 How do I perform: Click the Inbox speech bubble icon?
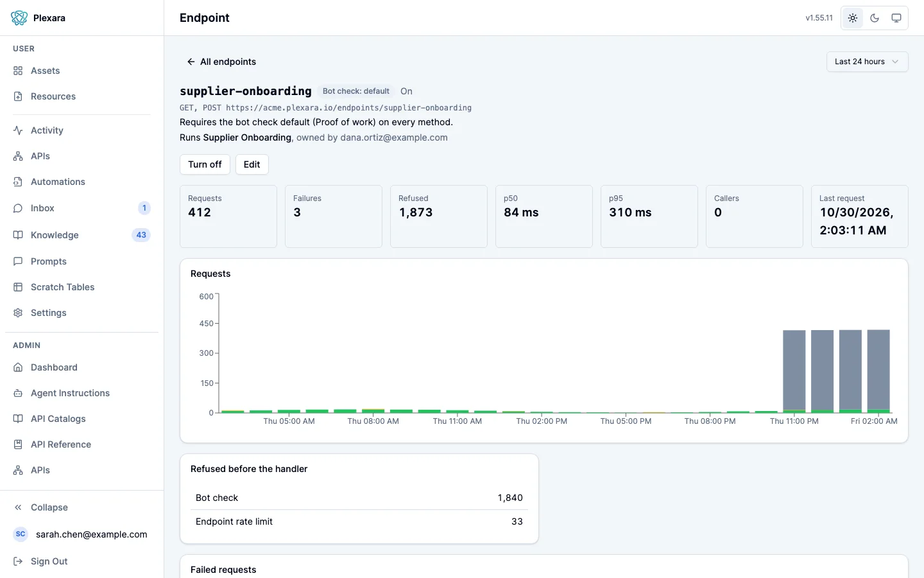tap(18, 208)
